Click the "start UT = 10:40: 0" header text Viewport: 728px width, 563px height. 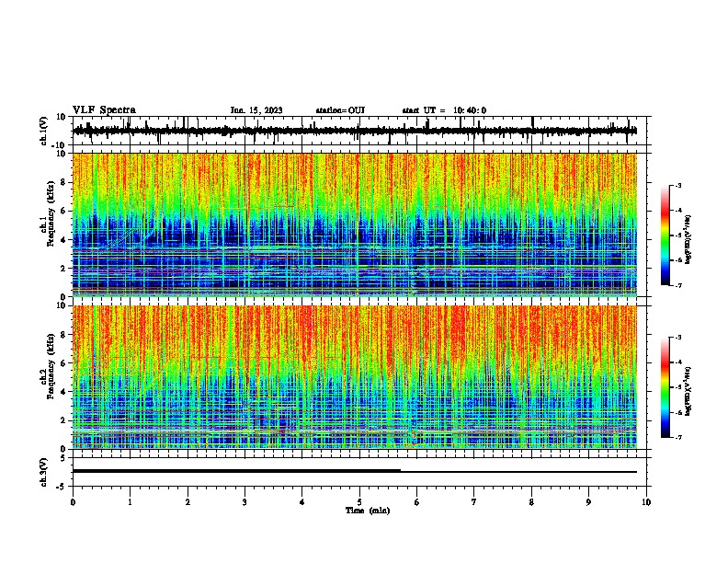click(444, 110)
